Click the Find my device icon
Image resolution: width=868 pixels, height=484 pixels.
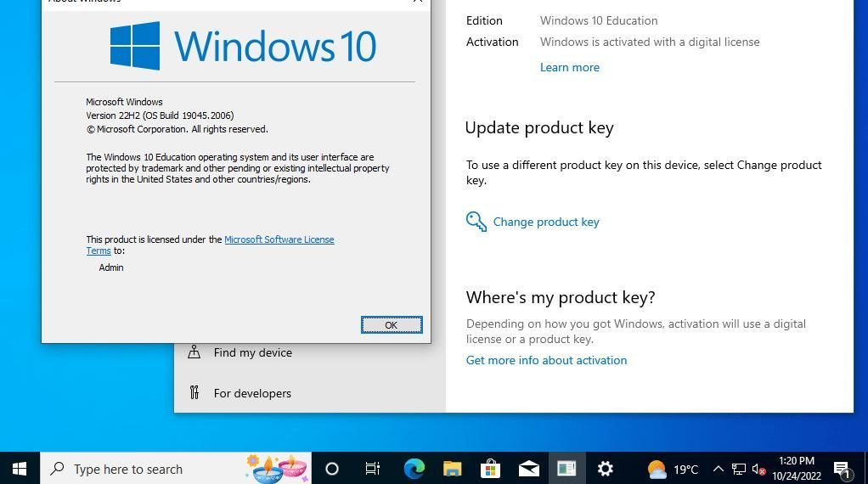point(194,352)
